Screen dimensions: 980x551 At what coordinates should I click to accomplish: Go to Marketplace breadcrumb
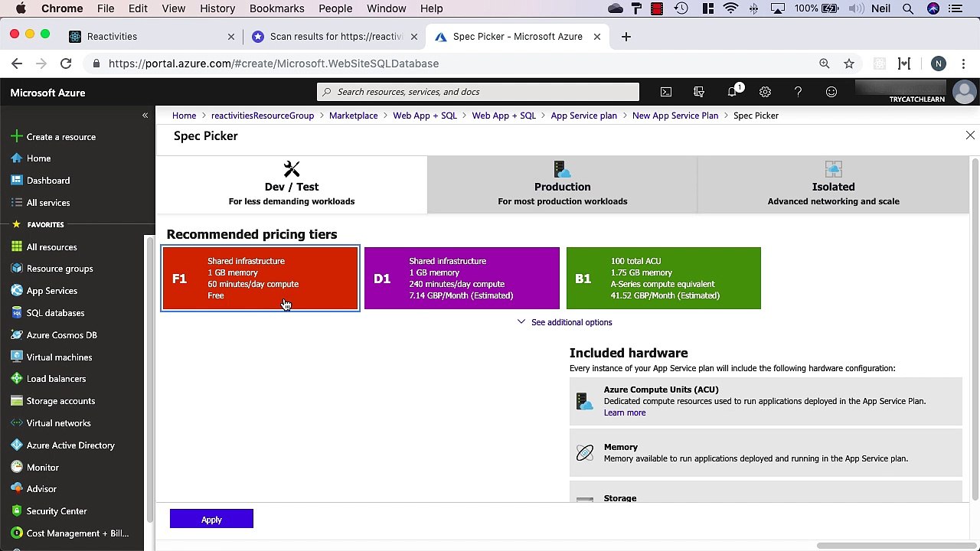pos(354,116)
